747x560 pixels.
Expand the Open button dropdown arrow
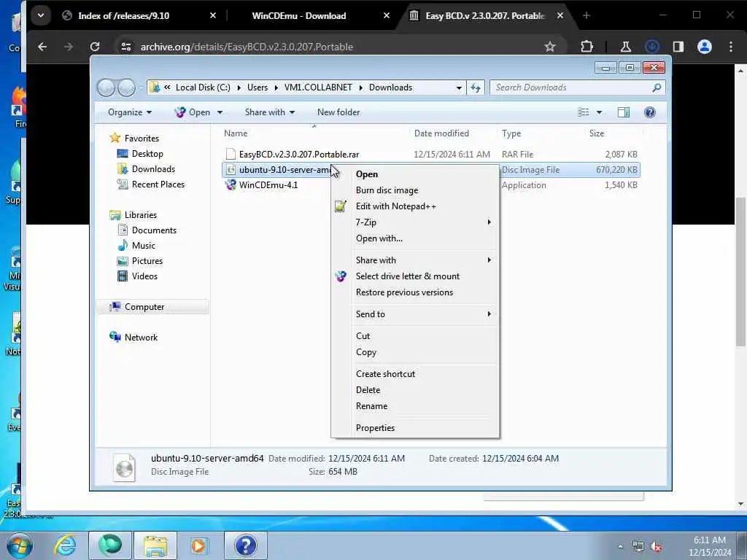click(220, 113)
